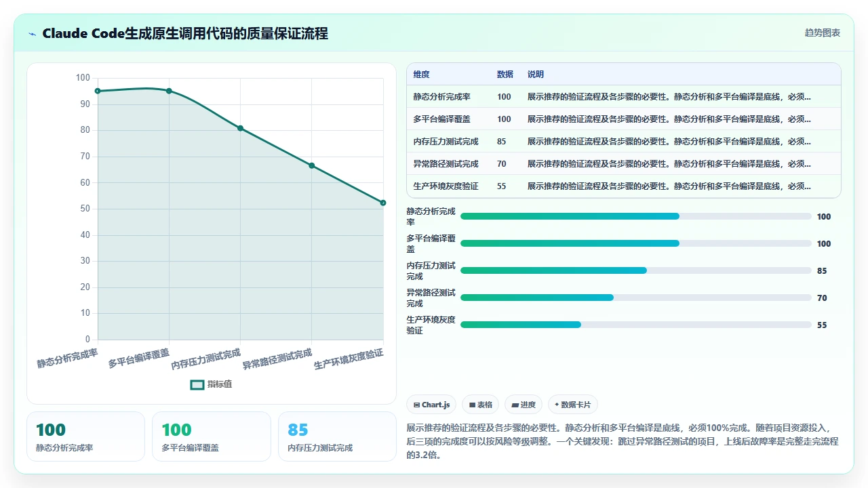Click the 表格 chip
Viewport: 868px width, 488px height.
[x=480, y=405]
